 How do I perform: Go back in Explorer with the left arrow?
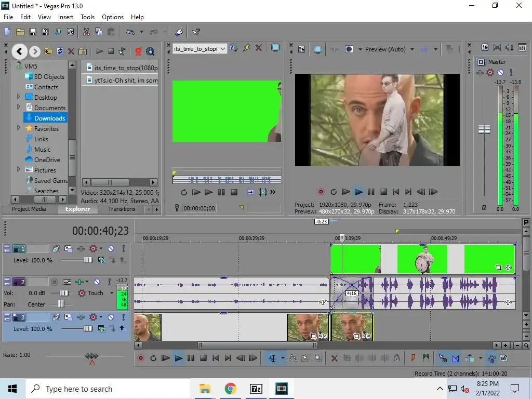(x=19, y=51)
